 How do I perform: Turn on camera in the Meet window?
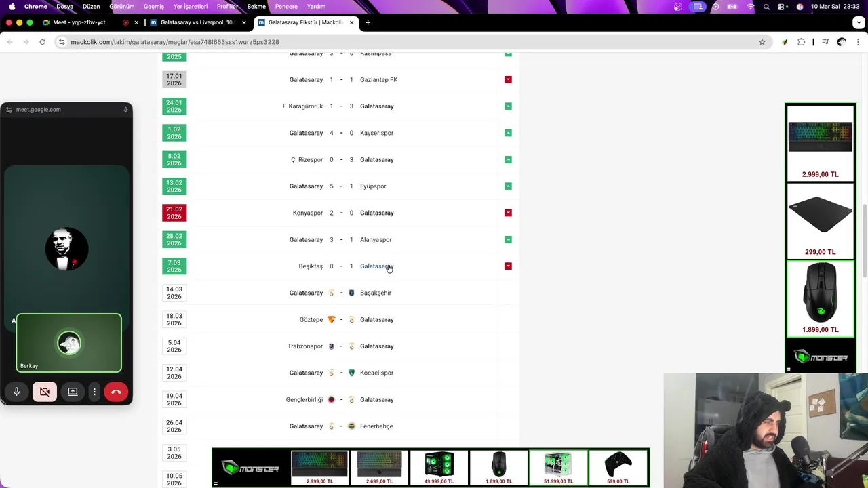click(45, 392)
